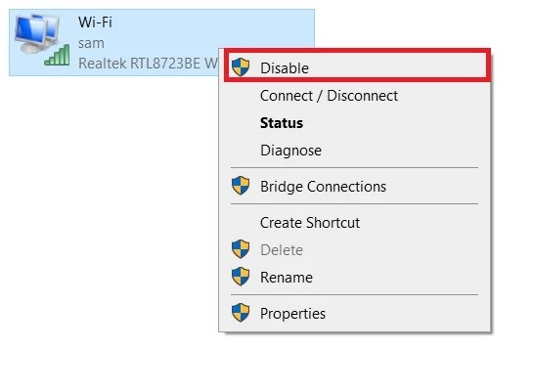The image size is (533, 392).
Task: Click the shield icon beside Disable
Action: coord(241,66)
